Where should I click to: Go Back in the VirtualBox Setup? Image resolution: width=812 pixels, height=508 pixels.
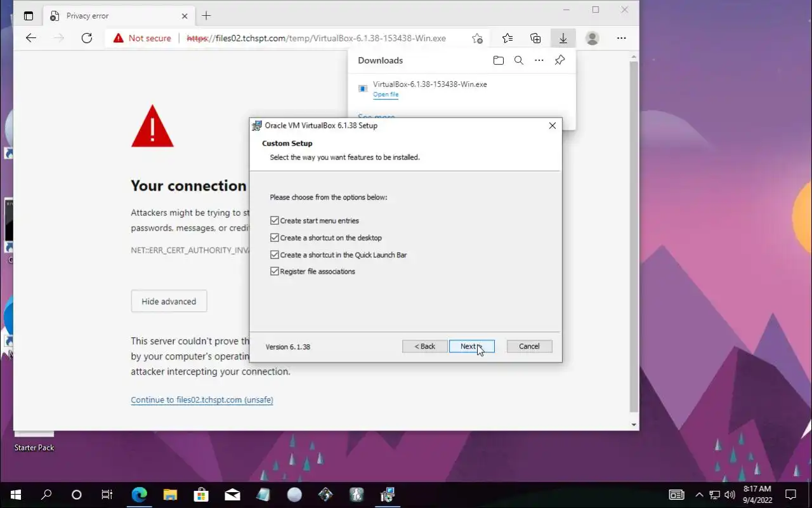click(424, 346)
